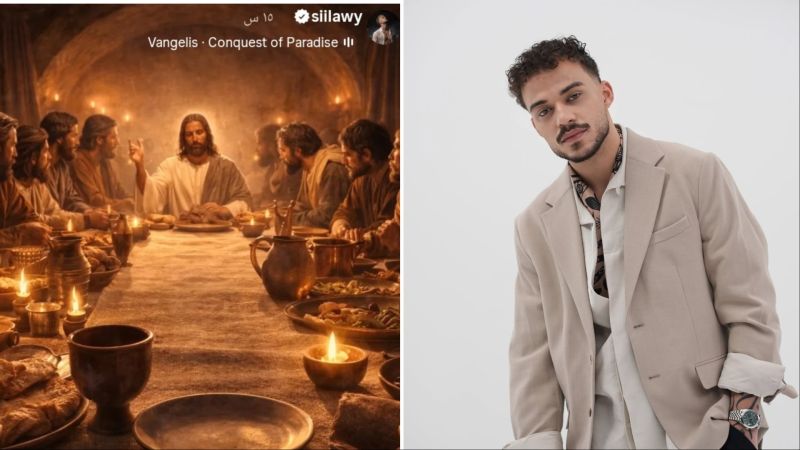Open the Vangelis Conquest of Paradise track
Image resolution: width=800 pixels, height=450 pixels.
[243, 42]
